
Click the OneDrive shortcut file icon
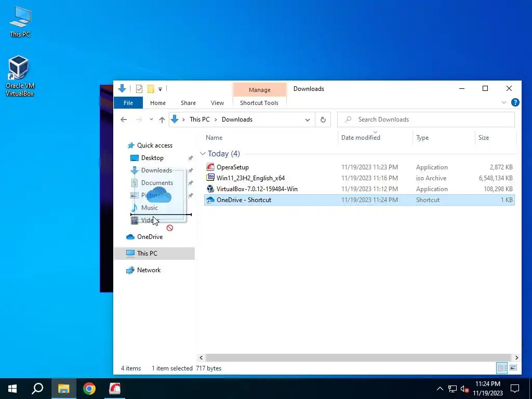[210, 200]
